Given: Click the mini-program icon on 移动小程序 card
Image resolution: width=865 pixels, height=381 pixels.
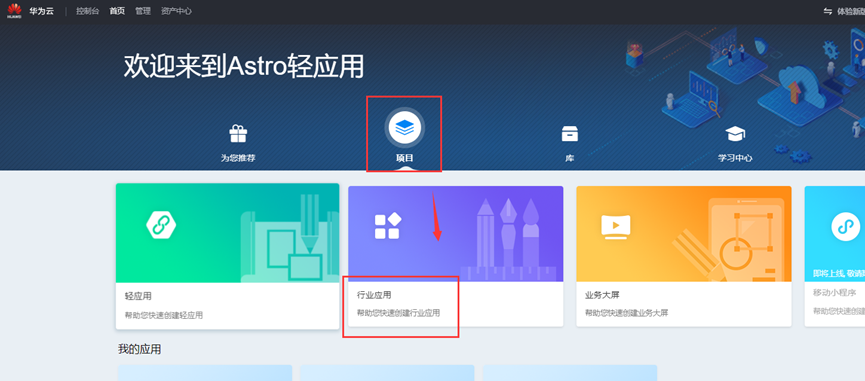Looking at the screenshot, I should point(846,227).
